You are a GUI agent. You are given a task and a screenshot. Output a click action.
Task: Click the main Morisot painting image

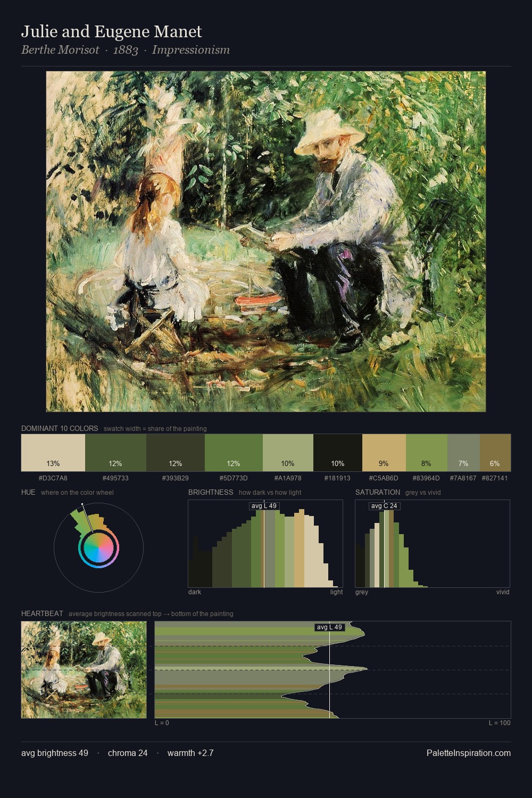pos(266,242)
